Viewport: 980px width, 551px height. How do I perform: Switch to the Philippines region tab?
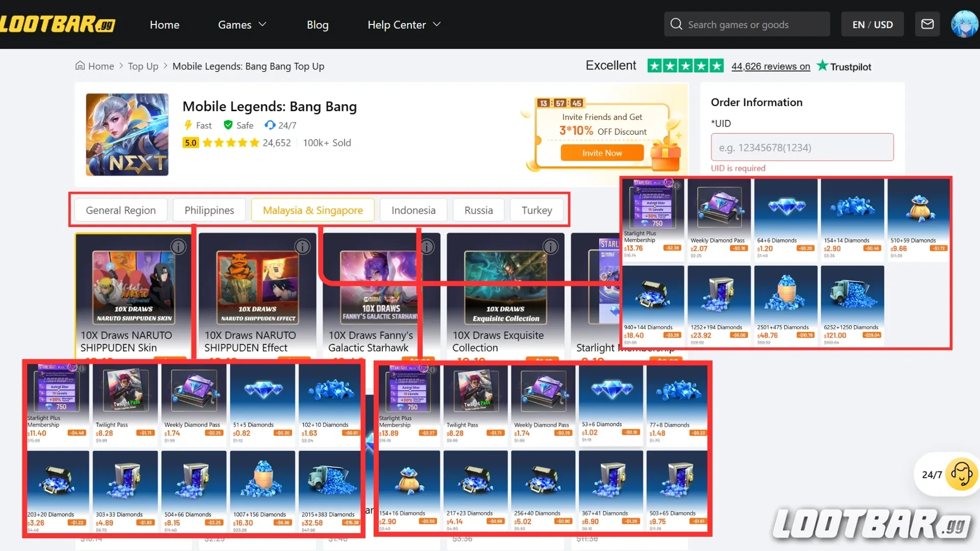209,210
